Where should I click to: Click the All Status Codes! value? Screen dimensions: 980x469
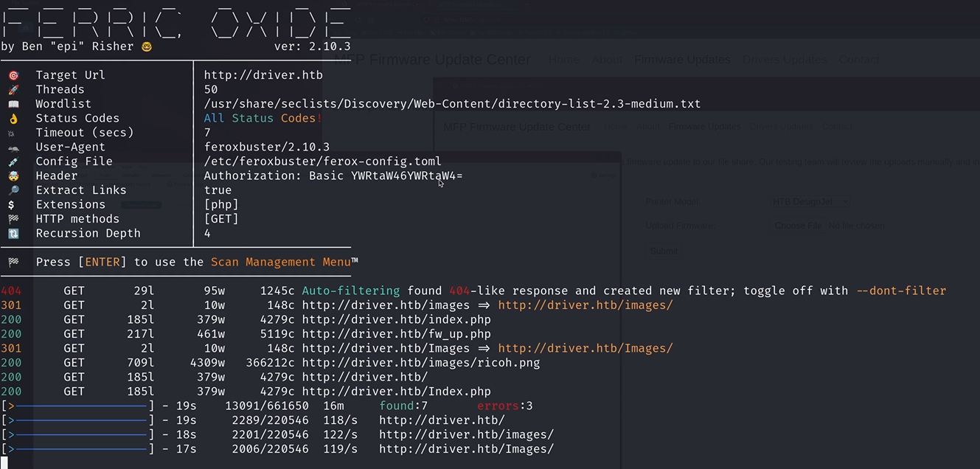click(x=263, y=118)
